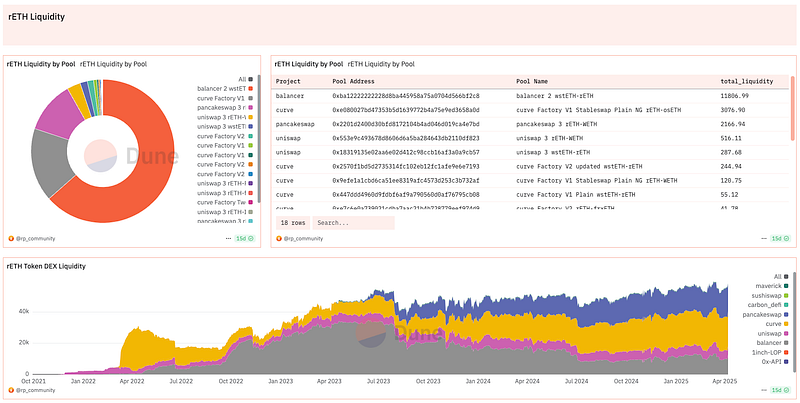Click the rp_community avatar icon under the pie chart
The width and height of the screenshot is (800, 403).
pyautogui.click(x=11, y=238)
